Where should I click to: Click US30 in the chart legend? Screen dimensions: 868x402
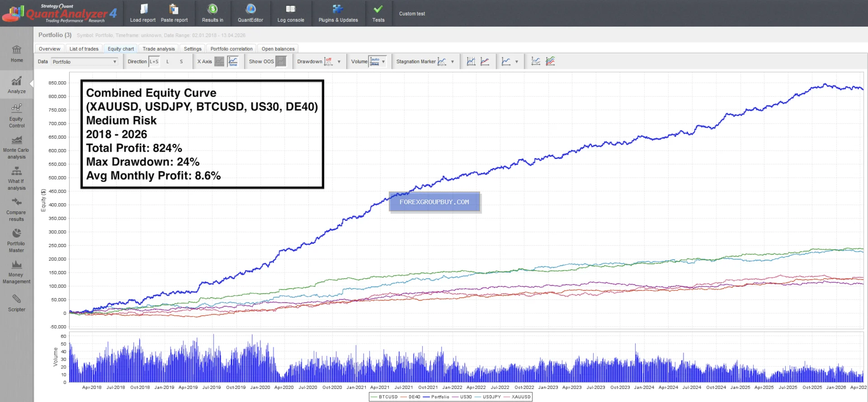[462, 397]
